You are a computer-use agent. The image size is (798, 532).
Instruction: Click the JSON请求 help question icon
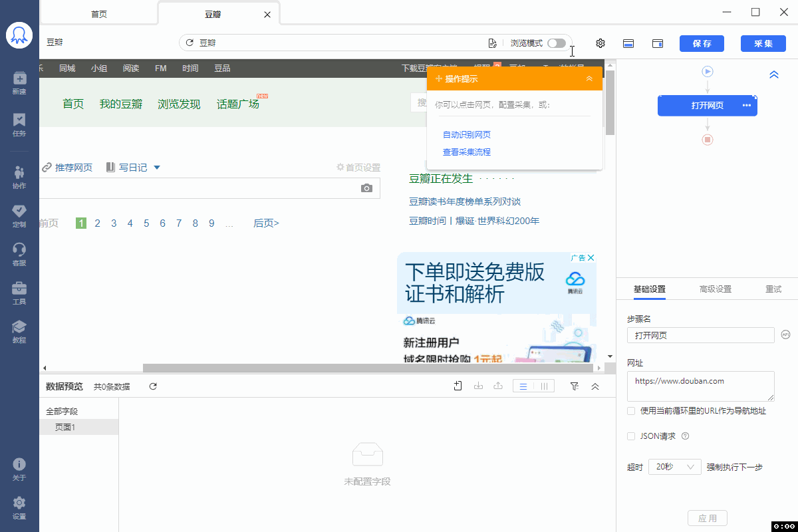[685, 436]
